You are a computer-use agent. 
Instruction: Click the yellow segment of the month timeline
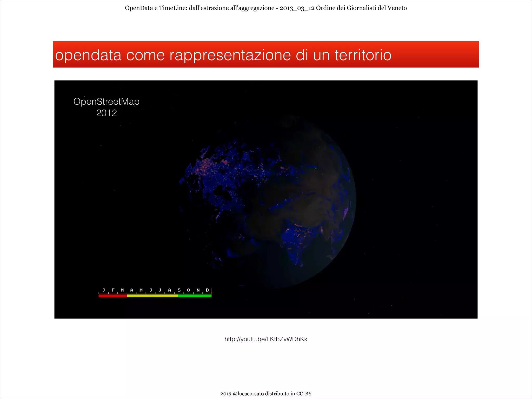(152, 296)
